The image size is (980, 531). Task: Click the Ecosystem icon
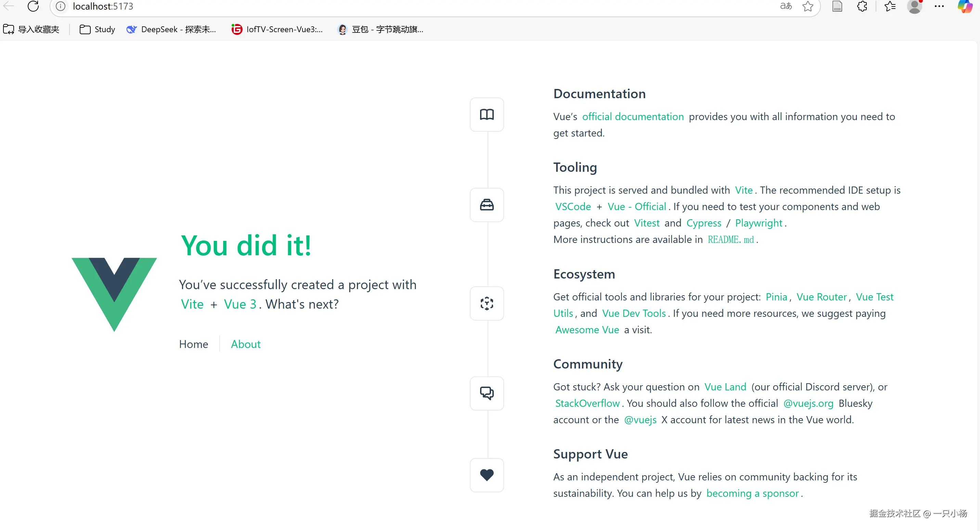tap(487, 303)
